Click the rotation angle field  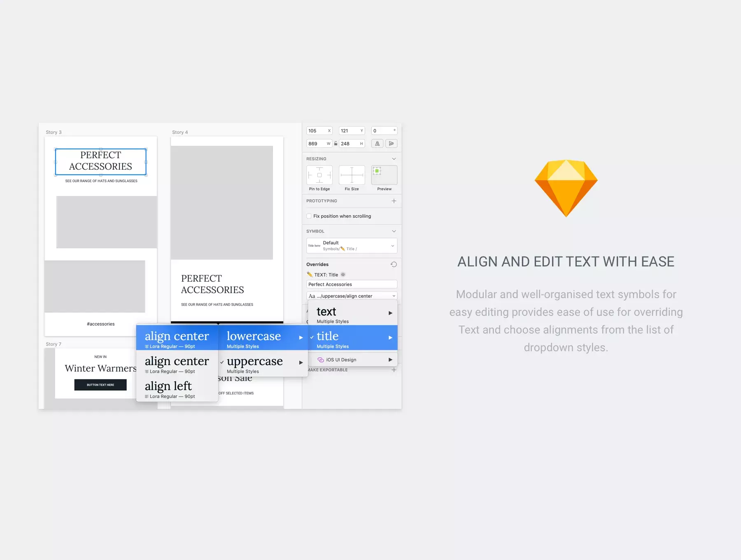[384, 131]
